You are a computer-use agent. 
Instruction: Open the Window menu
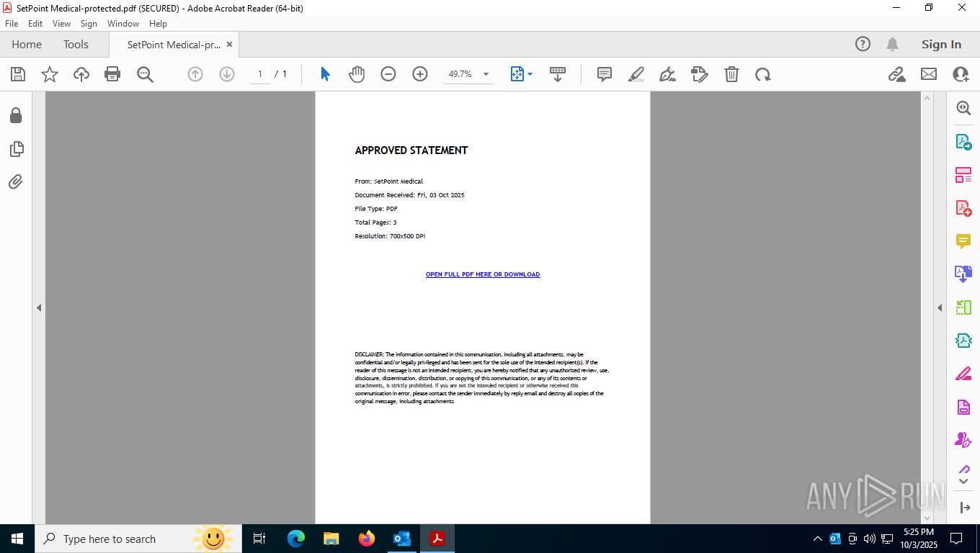click(x=123, y=24)
